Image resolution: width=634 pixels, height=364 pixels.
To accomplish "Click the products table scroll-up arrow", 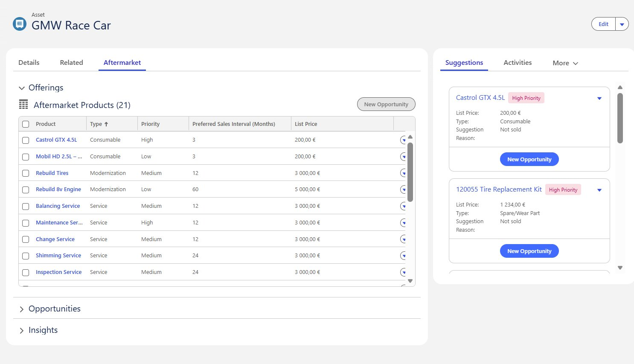I will tap(410, 137).
